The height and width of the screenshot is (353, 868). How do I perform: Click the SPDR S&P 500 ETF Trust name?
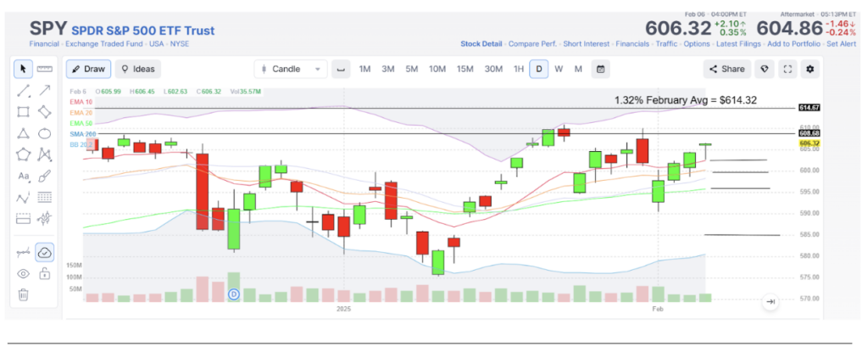pyautogui.click(x=142, y=31)
